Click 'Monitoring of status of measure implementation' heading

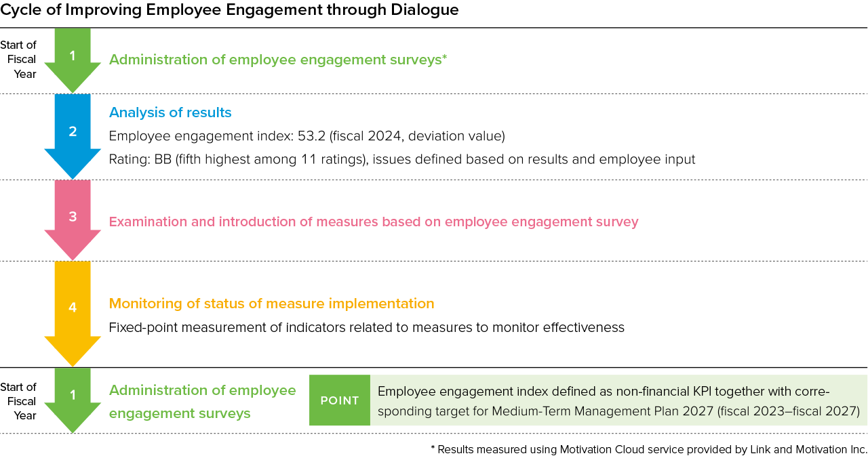tap(271, 304)
